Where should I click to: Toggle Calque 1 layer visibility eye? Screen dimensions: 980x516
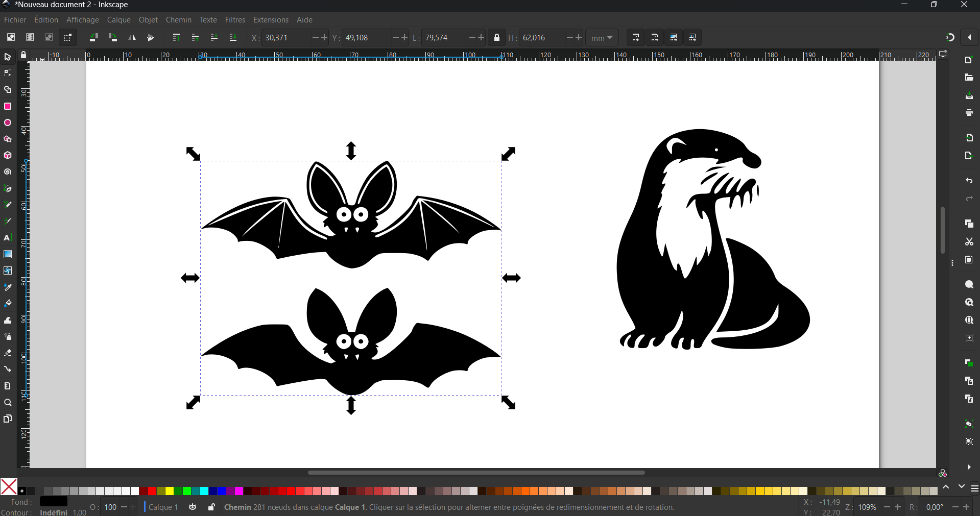tap(193, 507)
